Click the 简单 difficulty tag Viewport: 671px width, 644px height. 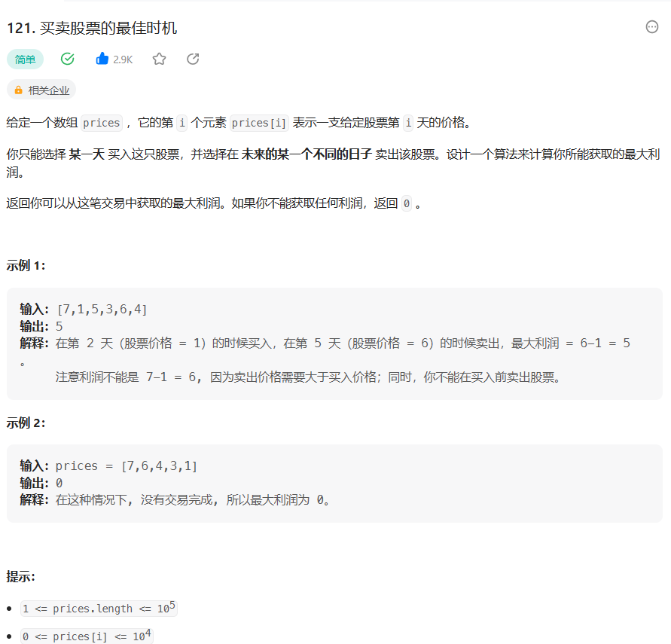25,58
